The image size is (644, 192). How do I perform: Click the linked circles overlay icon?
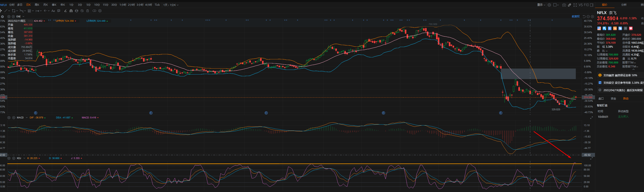(94, 11)
